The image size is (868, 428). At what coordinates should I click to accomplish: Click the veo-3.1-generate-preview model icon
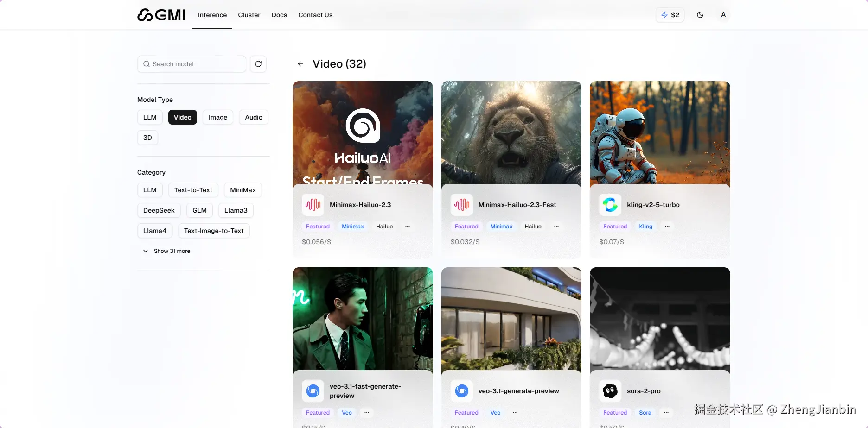462,391
